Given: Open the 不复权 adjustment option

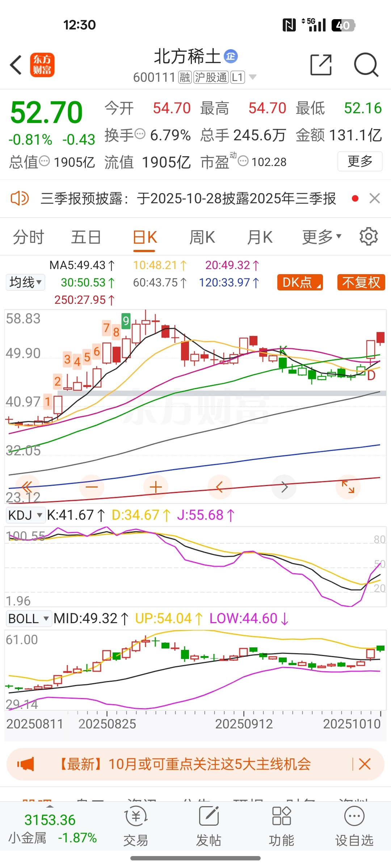Looking at the screenshot, I should pos(361,282).
